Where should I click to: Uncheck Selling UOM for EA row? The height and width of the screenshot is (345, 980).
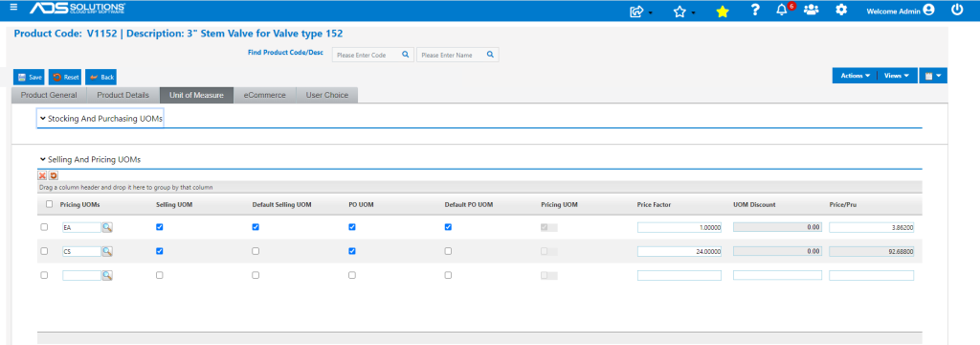[160, 227]
